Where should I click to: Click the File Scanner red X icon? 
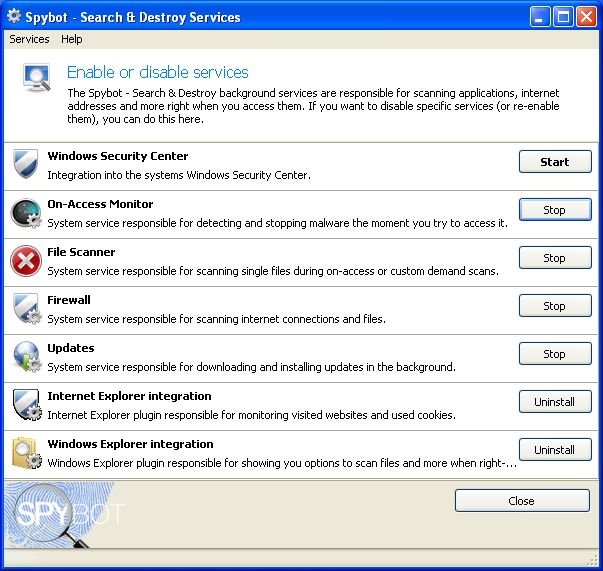(x=25, y=262)
